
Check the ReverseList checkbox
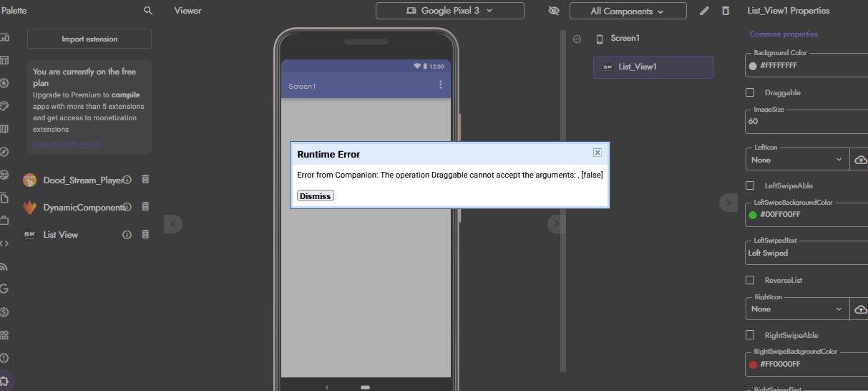(x=750, y=280)
